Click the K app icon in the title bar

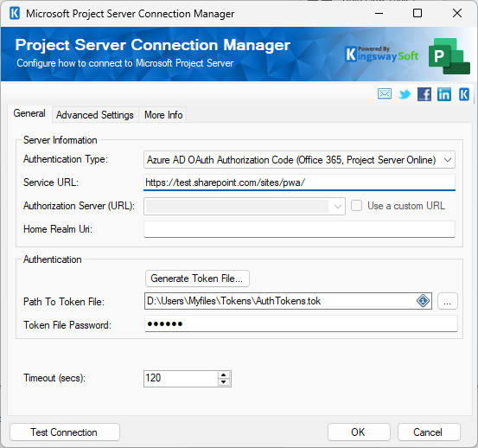pyautogui.click(x=15, y=14)
